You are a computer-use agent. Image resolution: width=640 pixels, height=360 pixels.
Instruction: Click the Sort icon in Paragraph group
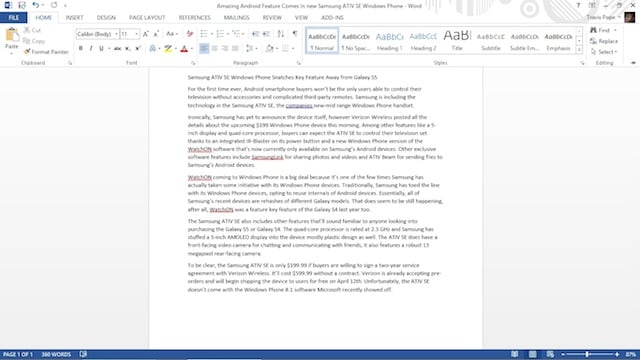pos(281,34)
